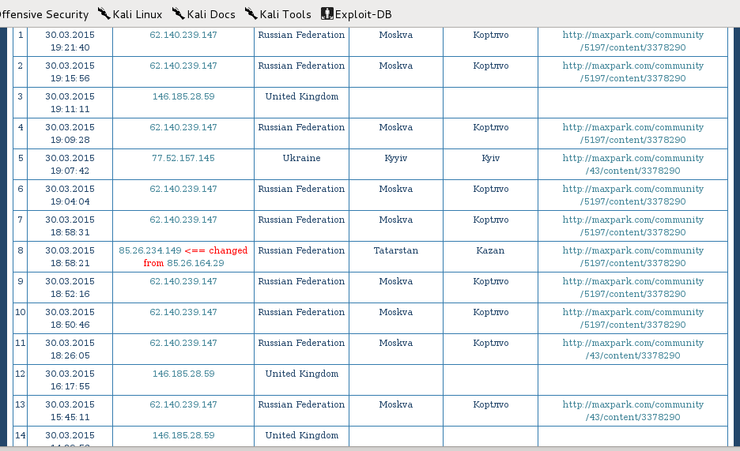This screenshot has width=740, height=451.
Task: Open the Exploit-DB bookmark icon
Action: coord(326,15)
